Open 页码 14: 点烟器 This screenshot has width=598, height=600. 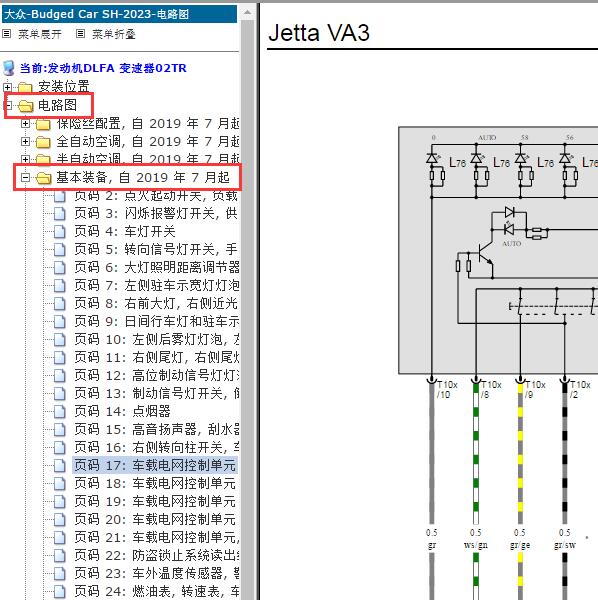pos(122,411)
